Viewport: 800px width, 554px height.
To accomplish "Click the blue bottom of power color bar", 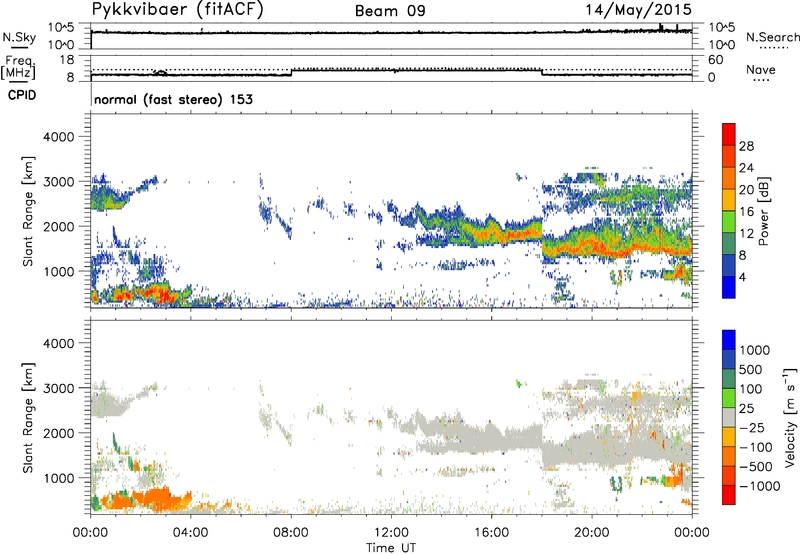I will pos(729,287).
